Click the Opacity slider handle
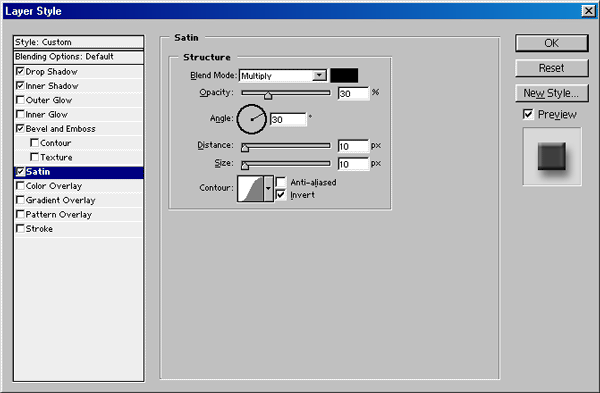The image size is (600, 393). 268,95
